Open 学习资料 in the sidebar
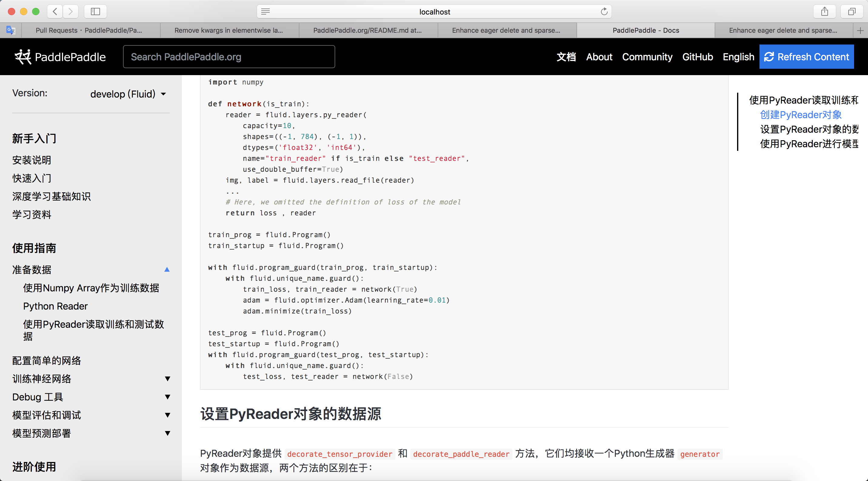This screenshot has width=868, height=481. [32, 214]
